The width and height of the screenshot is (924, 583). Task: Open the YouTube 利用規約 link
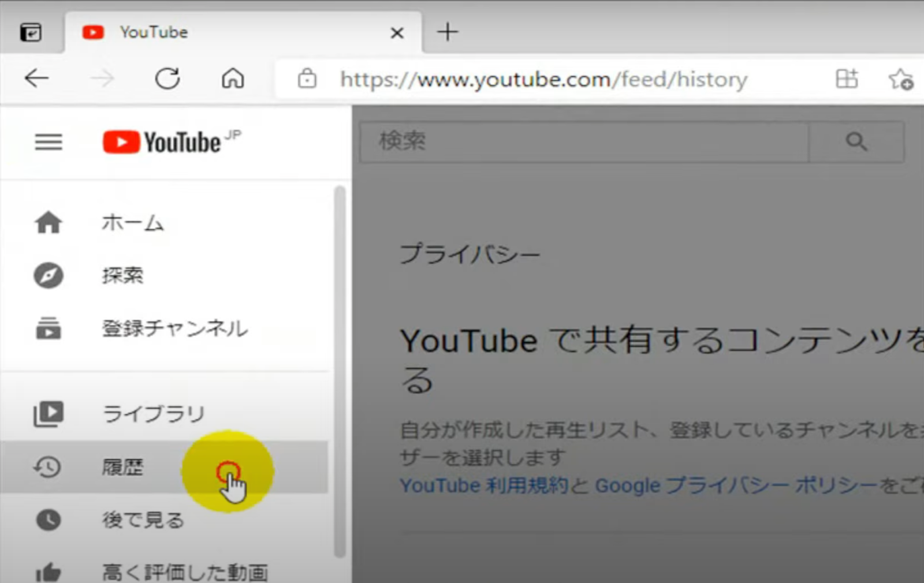[x=485, y=485]
